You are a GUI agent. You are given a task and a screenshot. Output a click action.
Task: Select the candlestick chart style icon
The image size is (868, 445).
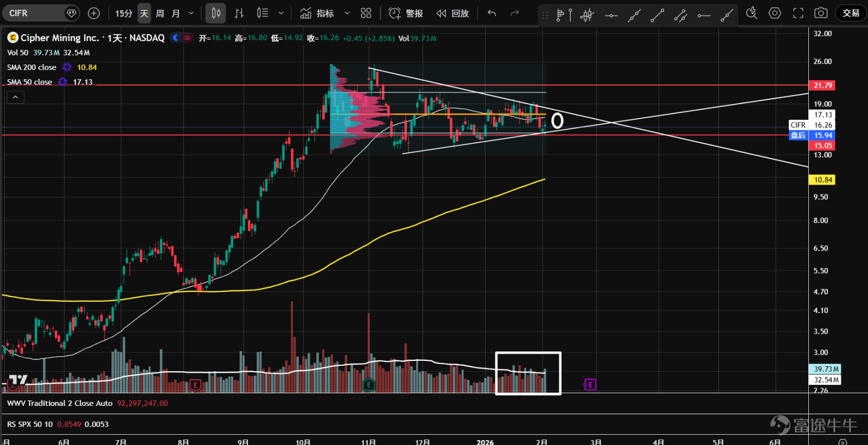(216, 13)
